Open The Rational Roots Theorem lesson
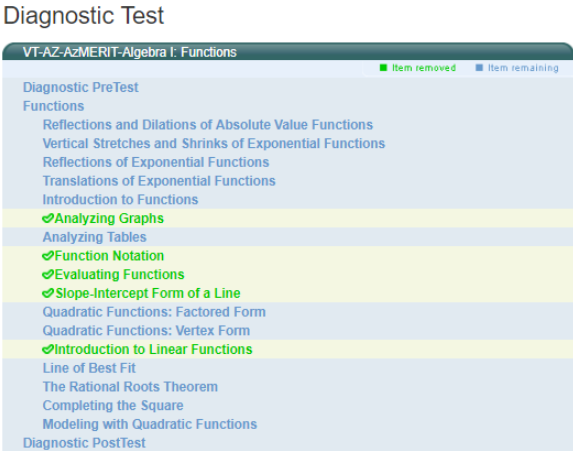 (x=130, y=387)
